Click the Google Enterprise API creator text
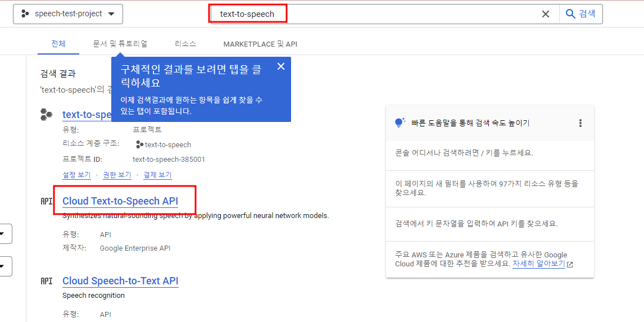Screen dimensions: 644x322 [x=135, y=248]
